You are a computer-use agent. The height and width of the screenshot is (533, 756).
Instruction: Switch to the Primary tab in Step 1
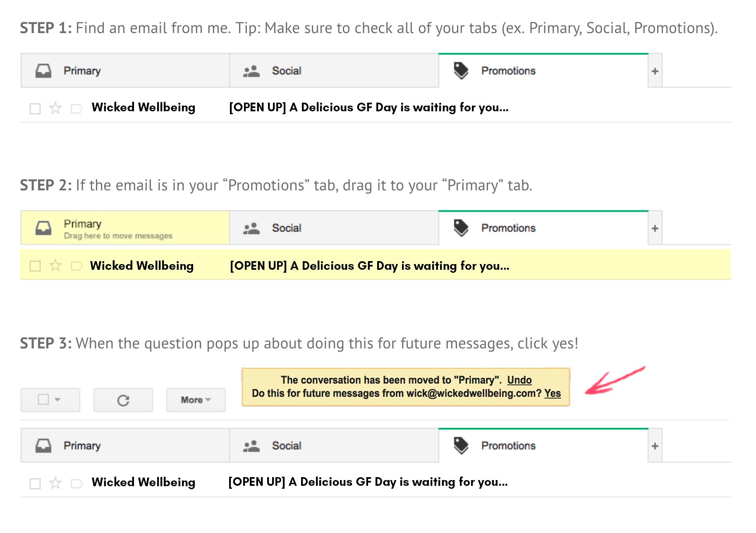(125, 71)
